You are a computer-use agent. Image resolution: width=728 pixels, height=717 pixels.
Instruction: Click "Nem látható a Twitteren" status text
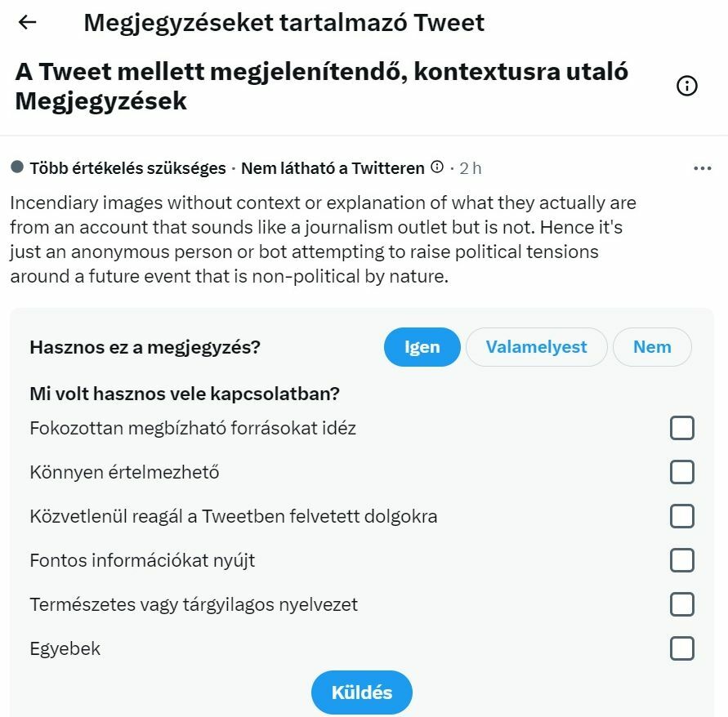click(333, 168)
